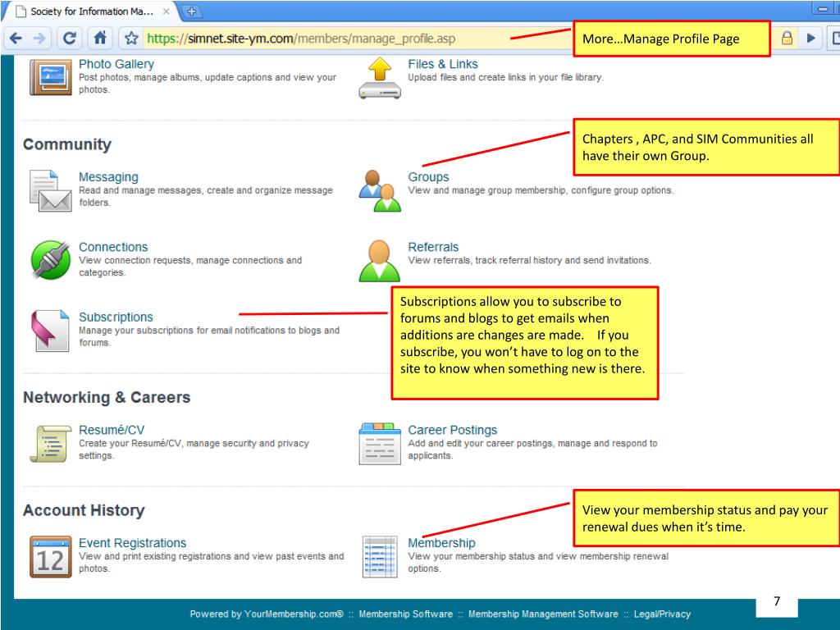Open the Event Registrations link
The width and height of the screenshot is (840, 630).
coord(132,543)
